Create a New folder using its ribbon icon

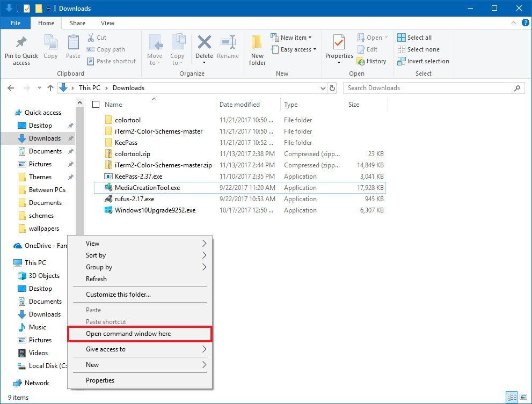coord(257,49)
